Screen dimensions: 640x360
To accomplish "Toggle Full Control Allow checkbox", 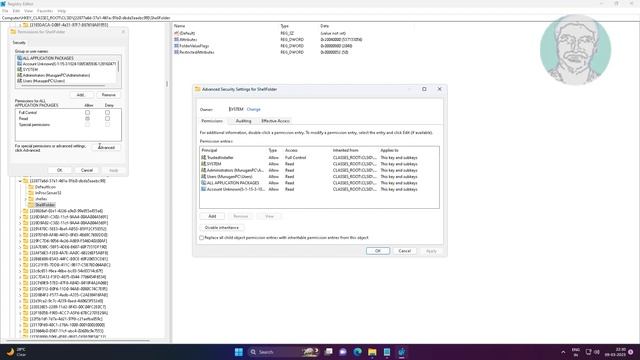I will (87, 112).
